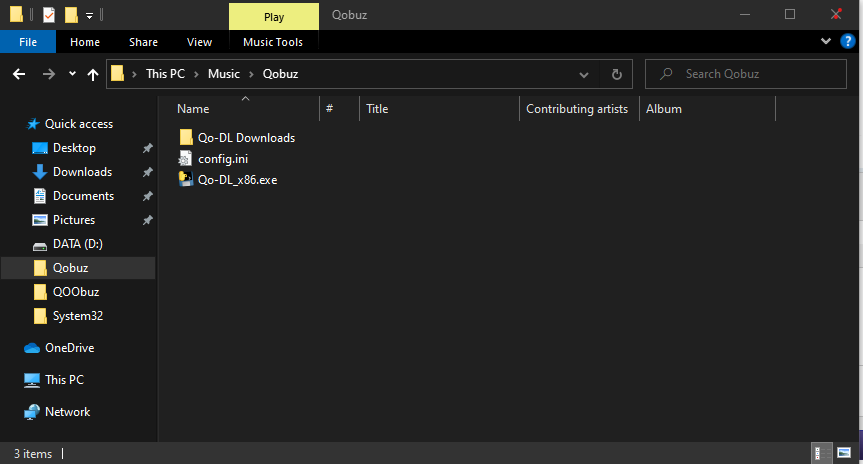Expand chevron before This PC in path
The width and height of the screenshot is (863, 464).
pyautogui.click(x=134, y=74)
